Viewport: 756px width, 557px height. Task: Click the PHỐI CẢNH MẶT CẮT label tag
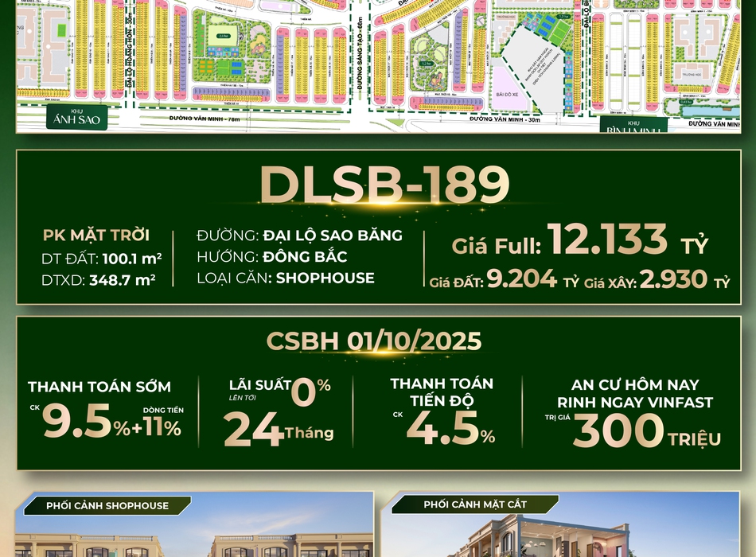coord(474,504)
